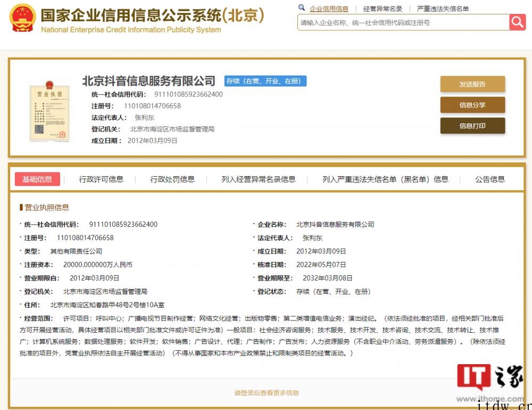The height and width of the screenshot is (410, 532).
Task: Click the 请登录后查看更多信息 link
Action: click(x=267, y=392)
